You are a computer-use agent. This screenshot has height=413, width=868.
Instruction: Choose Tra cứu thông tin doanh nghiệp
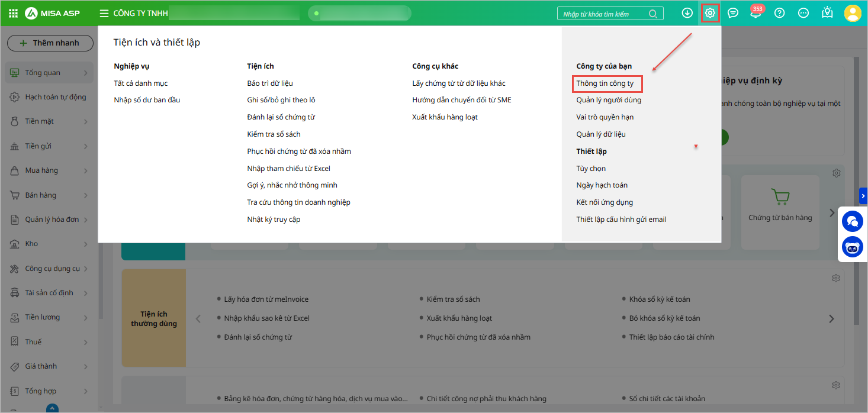(x=299, y=202)
